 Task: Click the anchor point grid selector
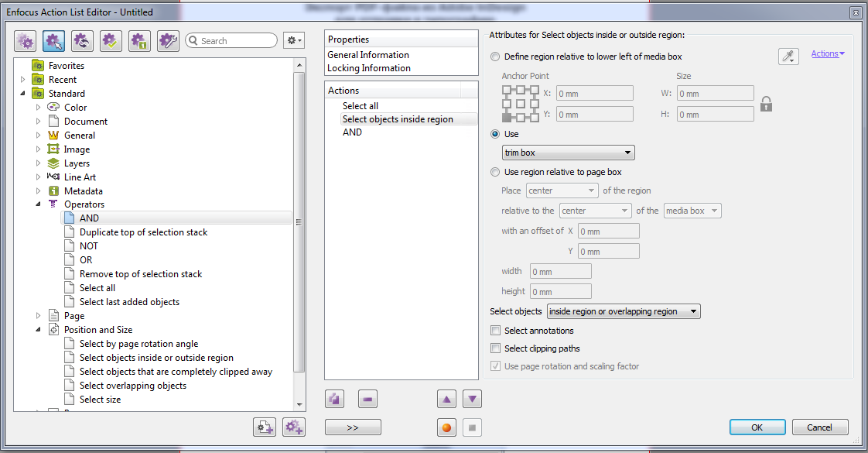click(521, 104)
